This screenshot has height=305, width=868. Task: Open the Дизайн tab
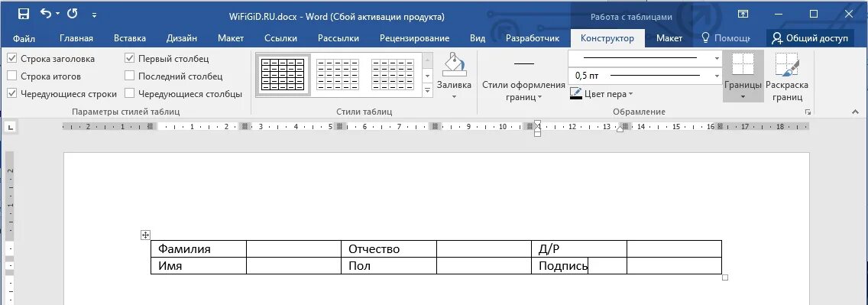[182, 38]
